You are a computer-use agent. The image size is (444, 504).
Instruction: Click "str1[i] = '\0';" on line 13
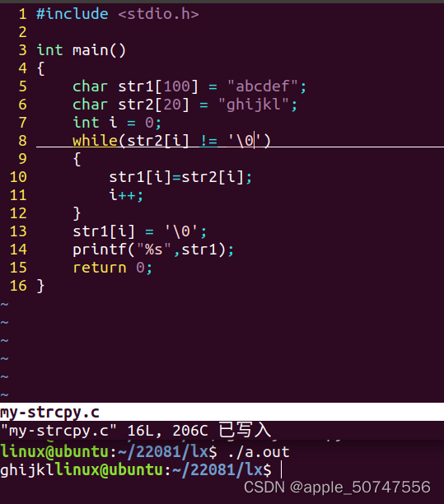[139, 231]
